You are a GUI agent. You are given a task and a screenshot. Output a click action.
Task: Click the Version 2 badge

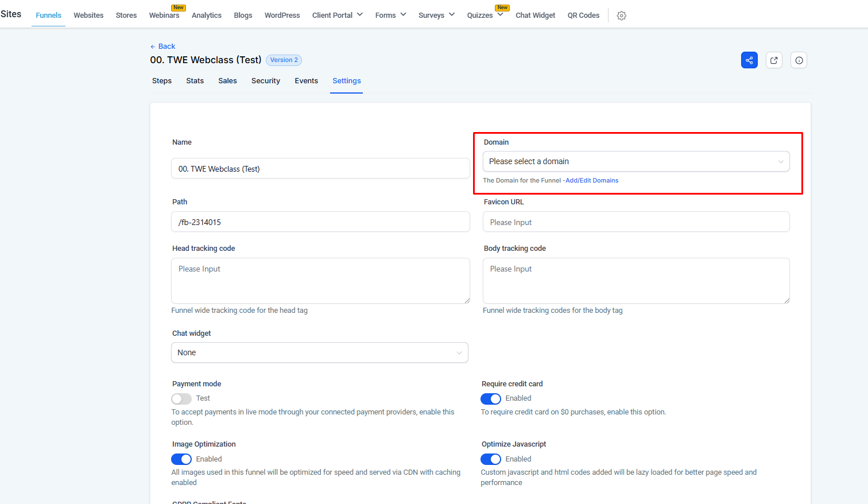284,60
